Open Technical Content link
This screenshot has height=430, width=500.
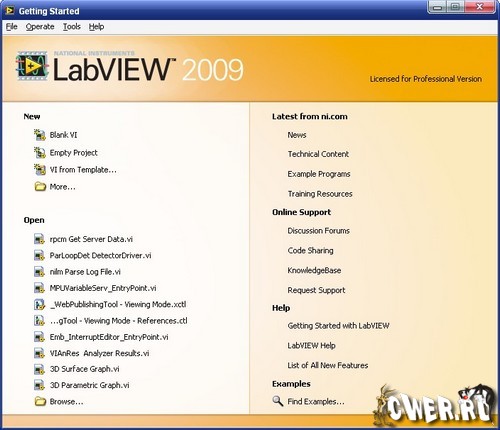[x=318, y=154]
